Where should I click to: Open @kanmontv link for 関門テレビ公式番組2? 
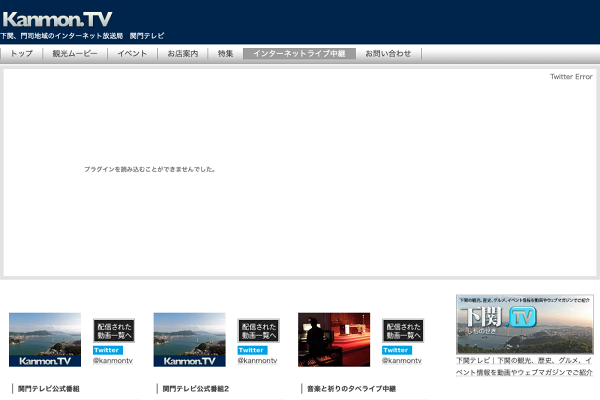(x=258, y=361)
